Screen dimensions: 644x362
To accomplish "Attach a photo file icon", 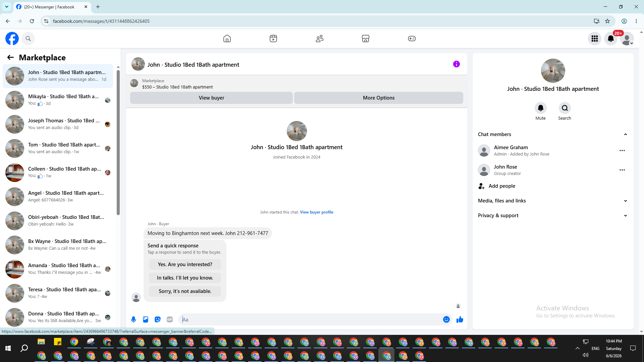I will coord(146,319).
